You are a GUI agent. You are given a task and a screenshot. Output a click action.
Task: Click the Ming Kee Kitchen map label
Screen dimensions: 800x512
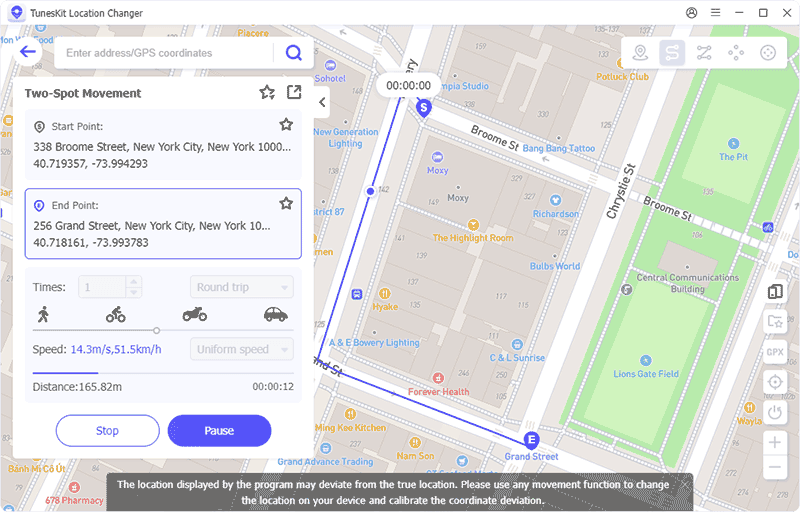350,428
